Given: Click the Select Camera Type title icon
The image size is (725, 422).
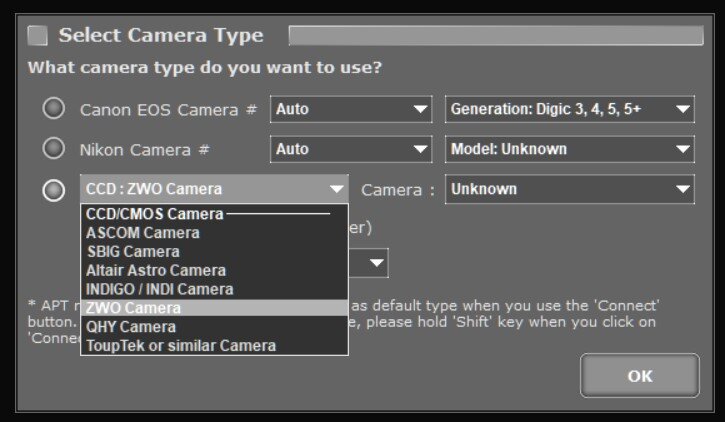Looking at the screenshot, I should point(37,36).
